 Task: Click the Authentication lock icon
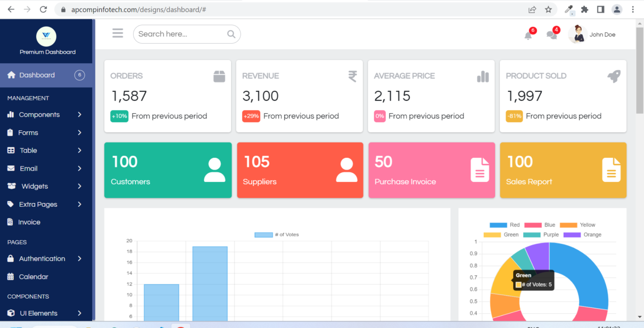[10, 258]
